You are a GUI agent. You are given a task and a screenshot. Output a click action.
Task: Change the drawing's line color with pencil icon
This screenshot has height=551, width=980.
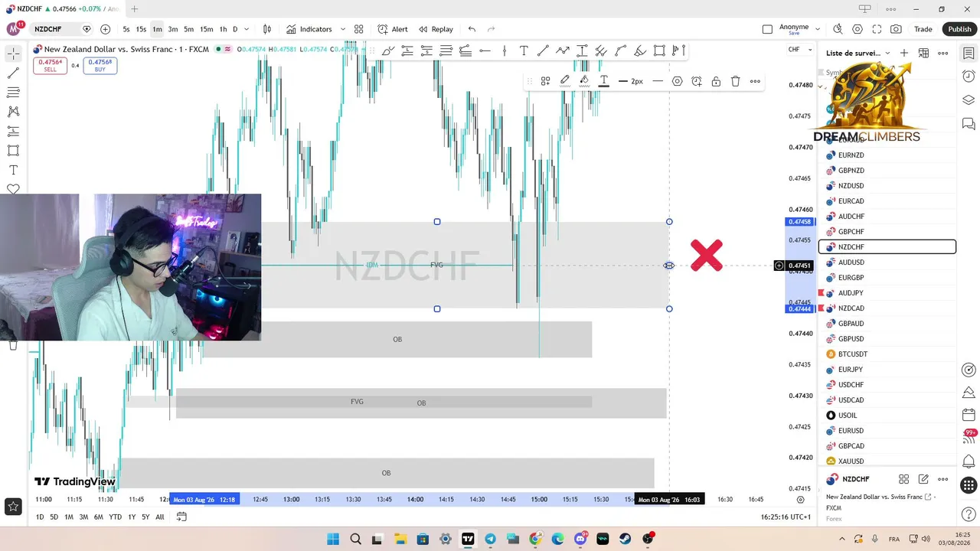pos(565,81)
